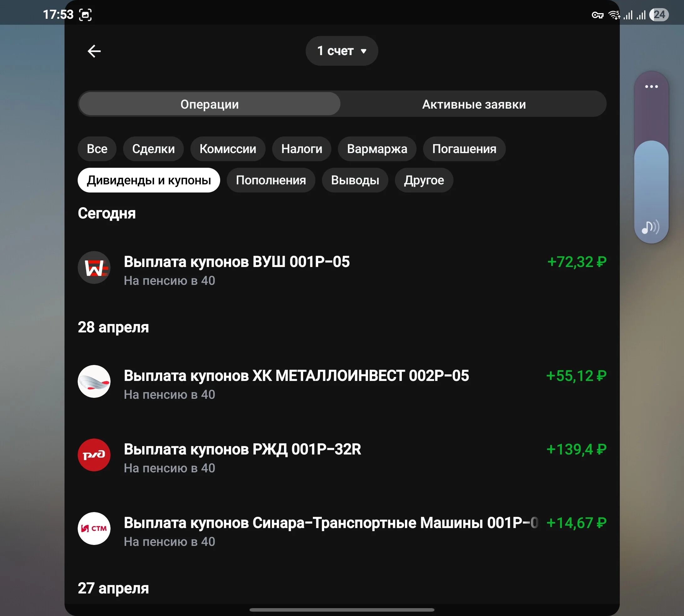Select the Пополнения filter chip

(x=271, y=180)
